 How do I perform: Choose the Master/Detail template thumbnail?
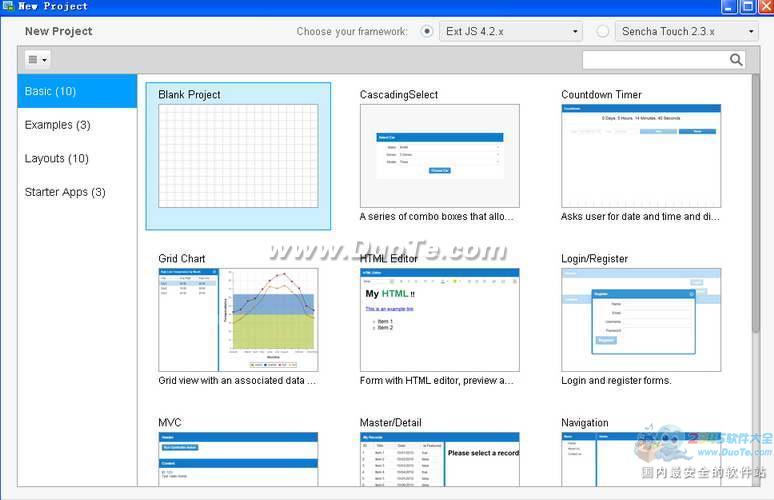point(440,460)
